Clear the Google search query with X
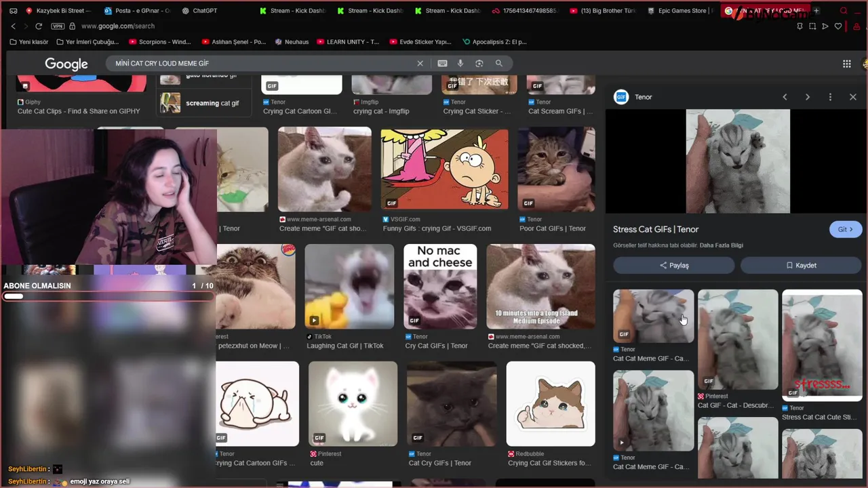This screenshot has height=488, width=868. tap(420, 63)
